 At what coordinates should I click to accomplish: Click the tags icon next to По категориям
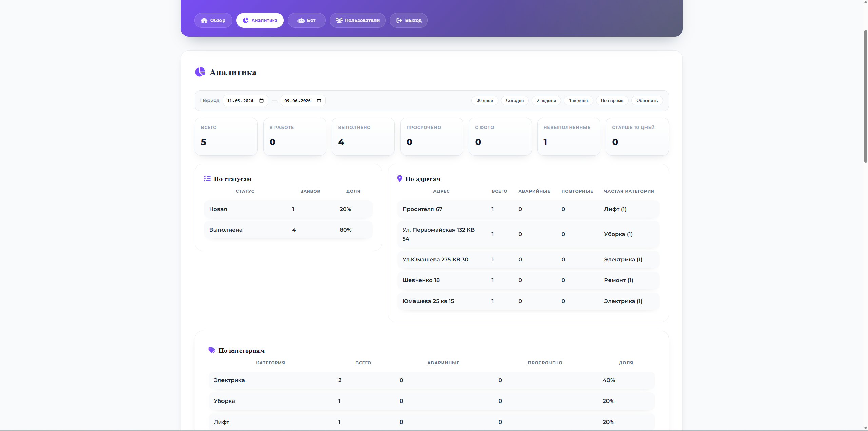[212, 350]
